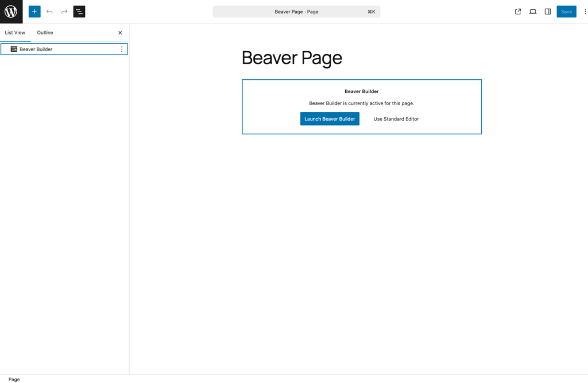Open the block inserter plus button
This screenshot has height=383, width=588.
[x=34, y=11]
